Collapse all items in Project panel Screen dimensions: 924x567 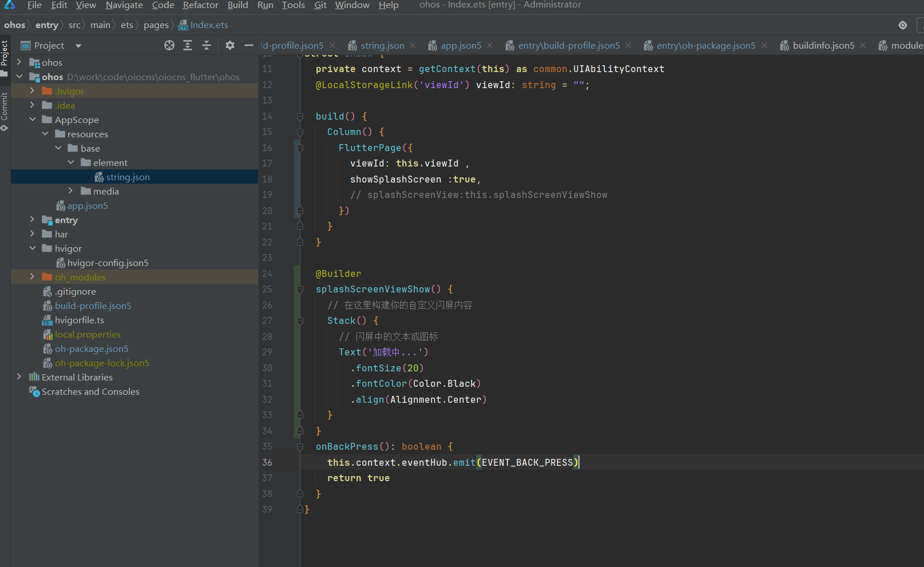point(207,45)
